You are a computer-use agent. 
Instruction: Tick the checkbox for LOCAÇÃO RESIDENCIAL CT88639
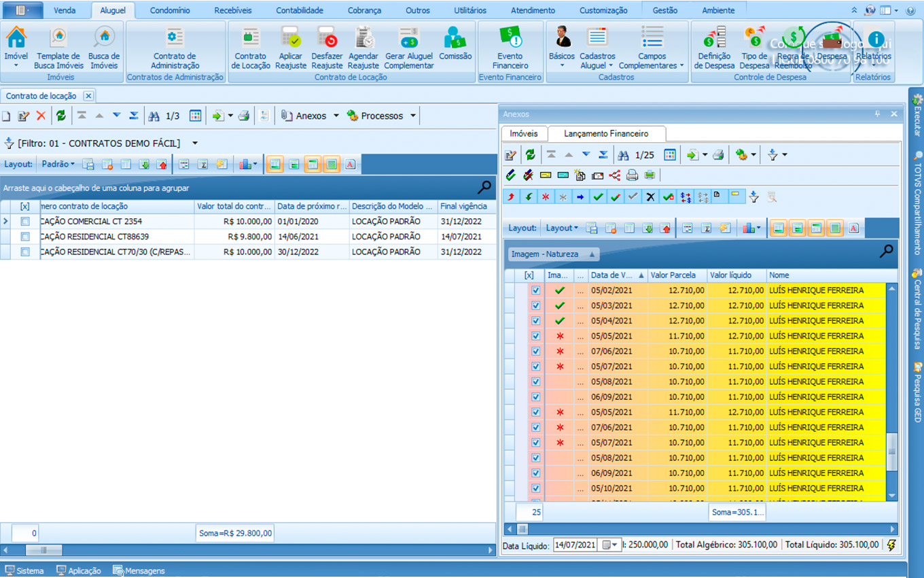pos(25,237)
